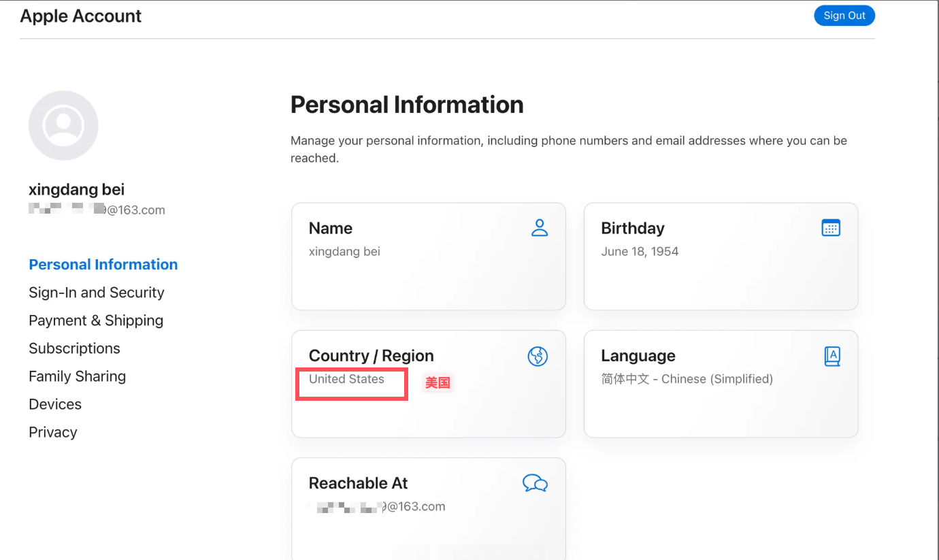Go to Payment & Shipping
Viewport: 939px width, 560px height.
pos(96,320)
